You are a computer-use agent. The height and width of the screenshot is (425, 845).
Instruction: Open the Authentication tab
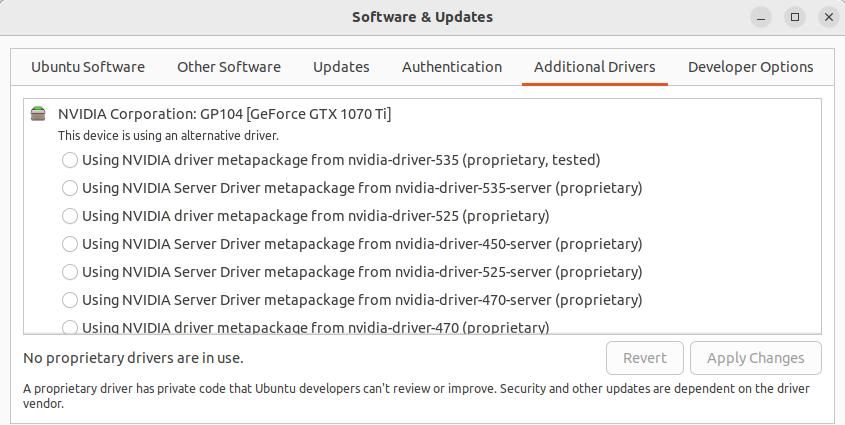(452, 67)
